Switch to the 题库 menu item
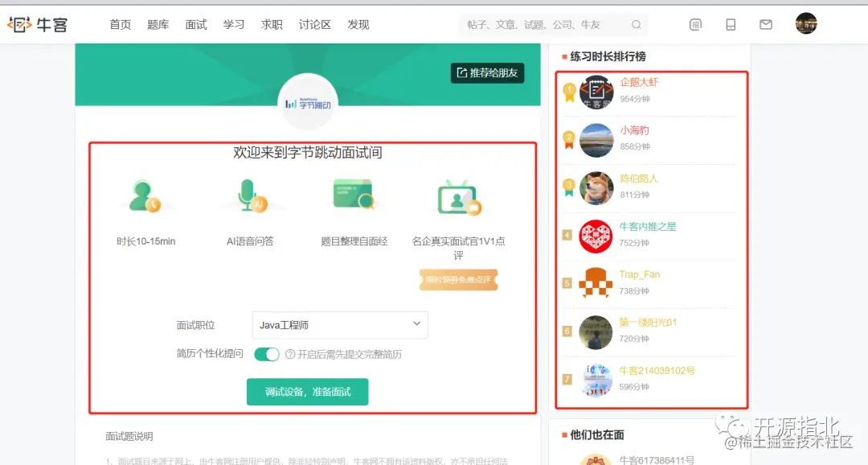868x465 pixels. (x=158, y=25)
